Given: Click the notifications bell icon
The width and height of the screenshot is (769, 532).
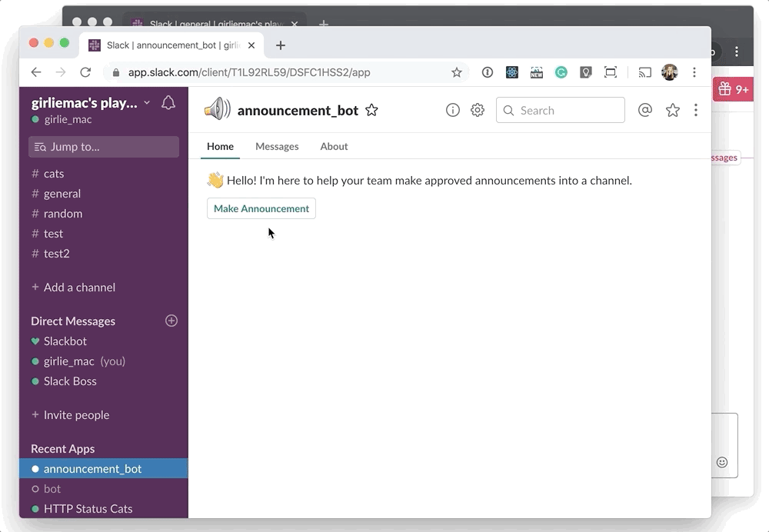Looking at the screenshot, I should pos(168,103).
